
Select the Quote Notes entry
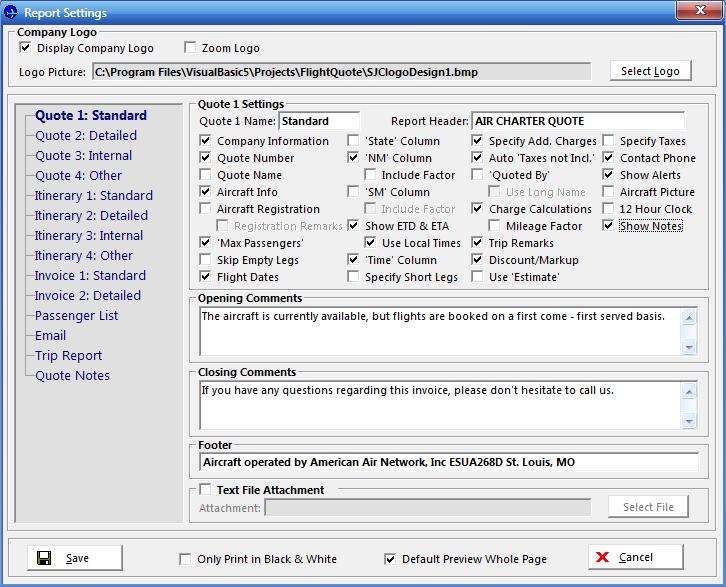pos(72,375)
